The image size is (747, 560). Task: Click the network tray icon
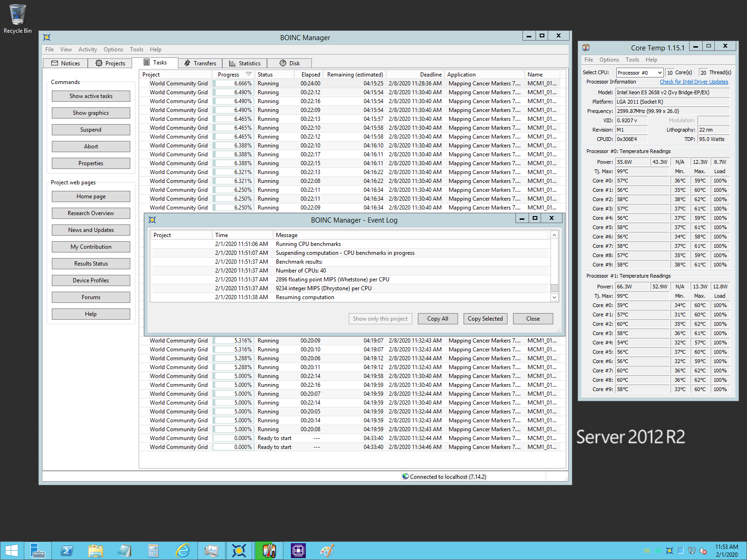click(691, 551)
